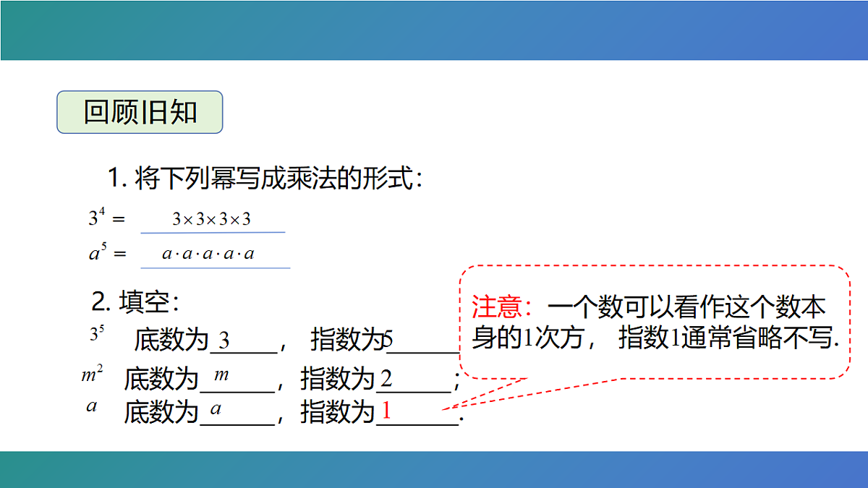This screenshot has height=488, width=868.
Task: Select the text 1. 将下列幂写成乘法的形式:
Action: (265, 178)
